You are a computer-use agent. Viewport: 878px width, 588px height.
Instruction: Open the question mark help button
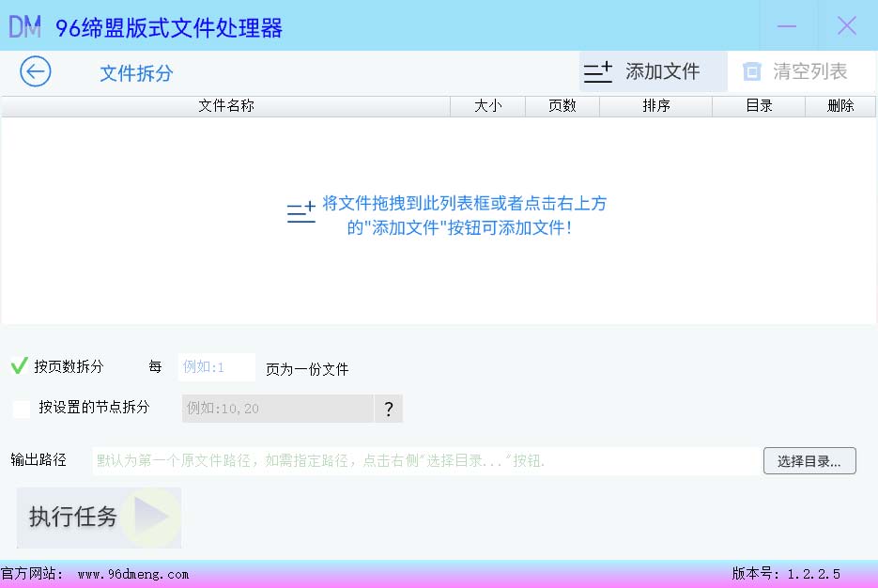pos(389,409)
